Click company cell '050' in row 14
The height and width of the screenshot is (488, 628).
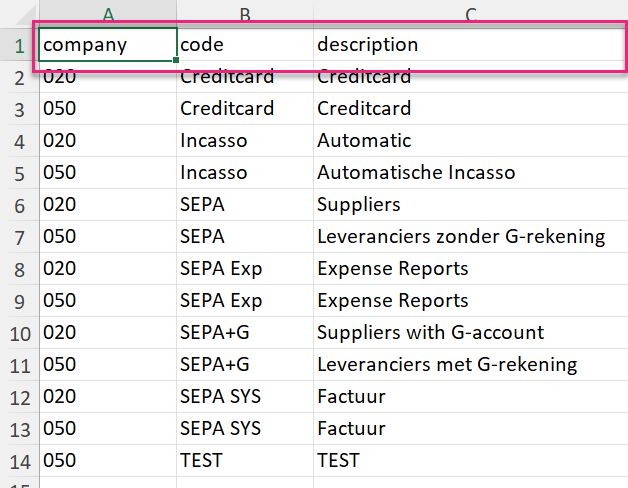point(108,461)
